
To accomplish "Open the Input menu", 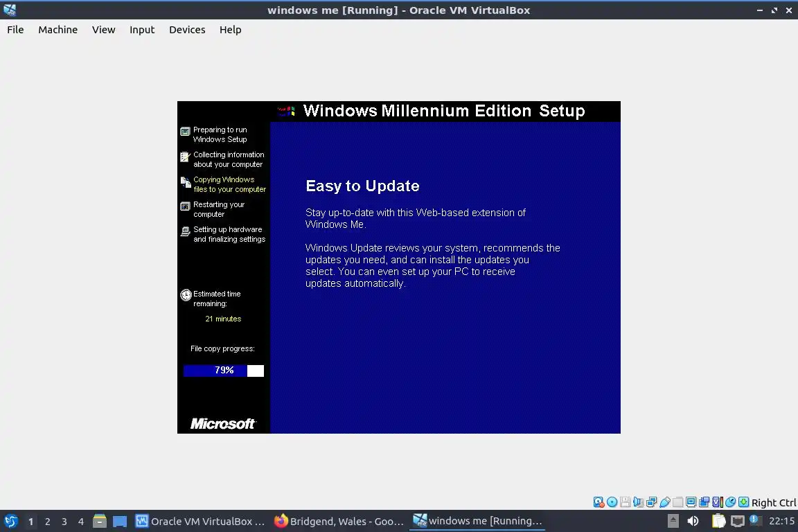I will (141, 30).
